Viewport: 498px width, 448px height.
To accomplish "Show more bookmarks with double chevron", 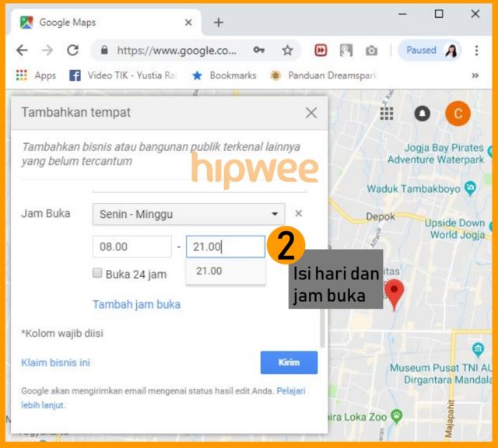I will [475, 75].
